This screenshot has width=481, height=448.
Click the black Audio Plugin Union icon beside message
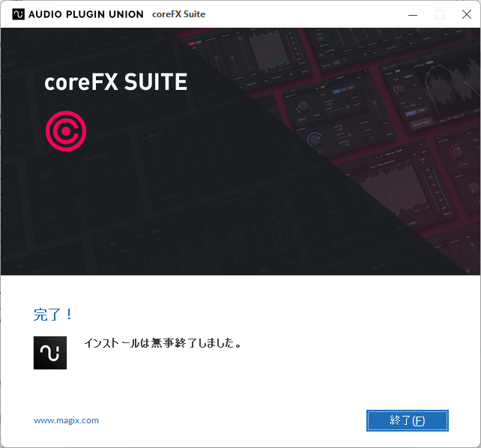coord(50,353)
